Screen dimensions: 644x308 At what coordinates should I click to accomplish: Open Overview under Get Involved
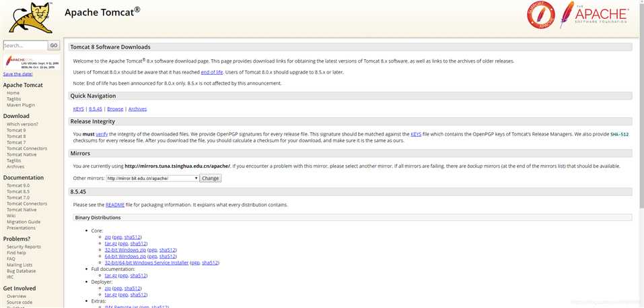point(16,296)
